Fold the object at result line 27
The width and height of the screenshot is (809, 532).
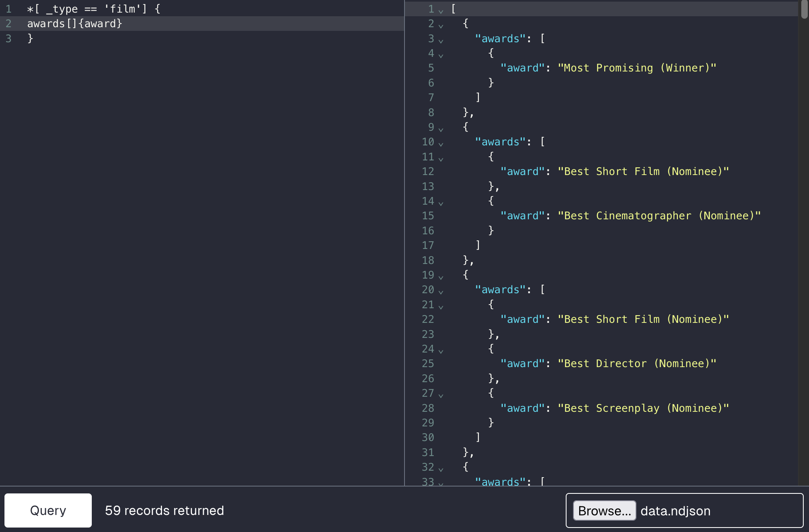tap(441, 395)
